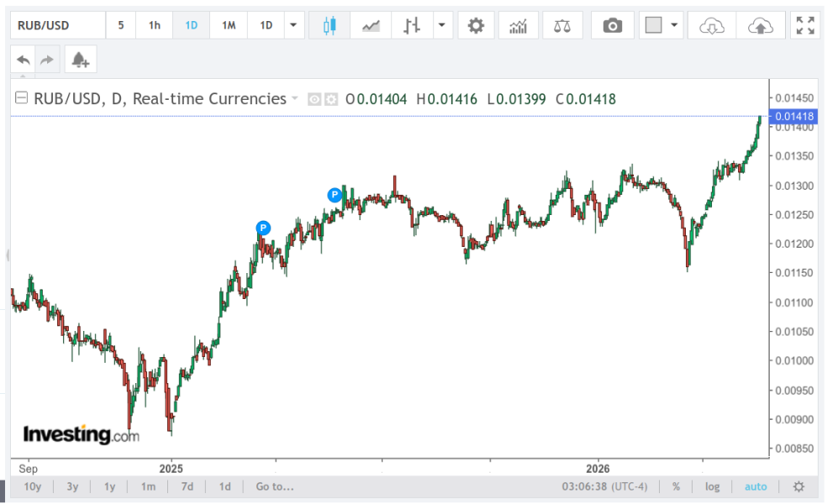The width and height of the screenshot is (838, 504).
Task: Click the second blue P marker
Action: [x=335, y=195]
